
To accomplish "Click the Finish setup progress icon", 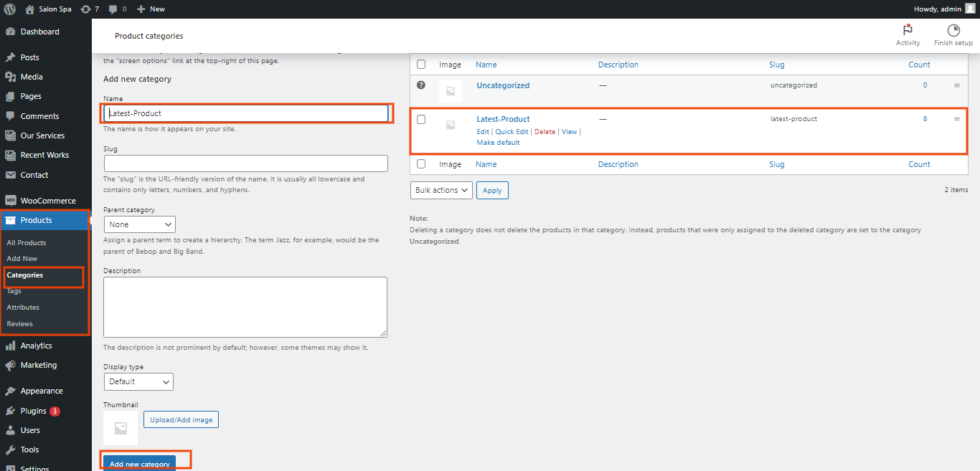I will (953, 31).
